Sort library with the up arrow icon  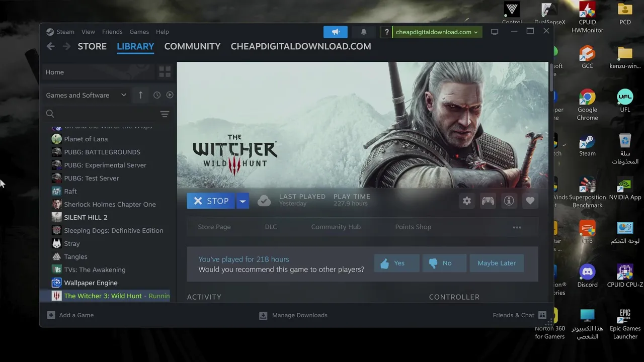point(140,95)
